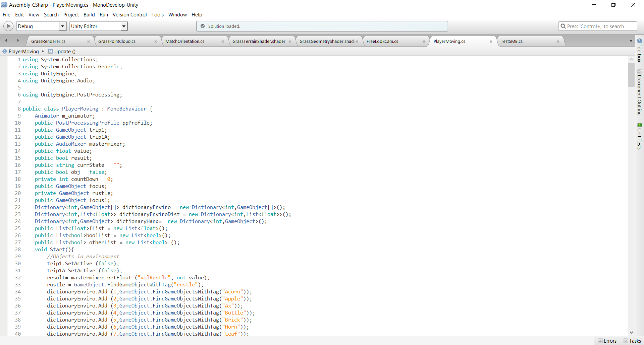This screenshot has width=644, height=345.
Task: Open the Search menu
Action: [x=51, y=15]
